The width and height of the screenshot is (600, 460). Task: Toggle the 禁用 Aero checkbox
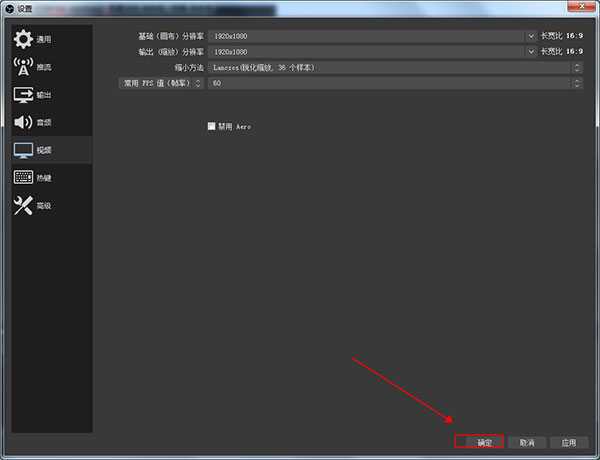pos(211,126)
